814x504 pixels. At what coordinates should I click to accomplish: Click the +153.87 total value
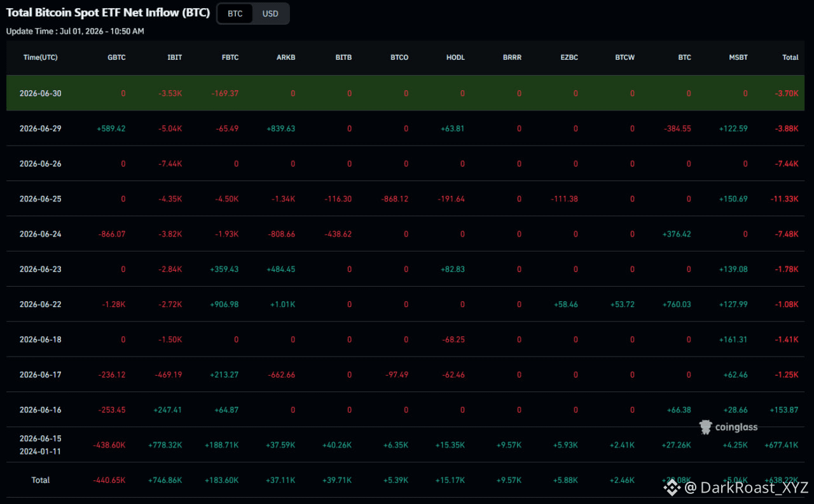(x=784, y=410)
